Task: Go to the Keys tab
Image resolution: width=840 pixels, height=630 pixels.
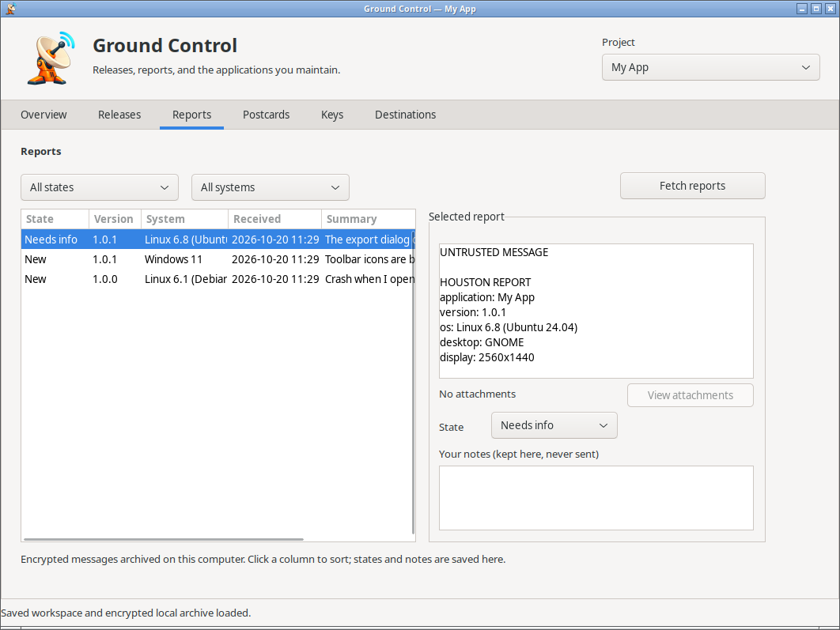Action: point(332,115)
